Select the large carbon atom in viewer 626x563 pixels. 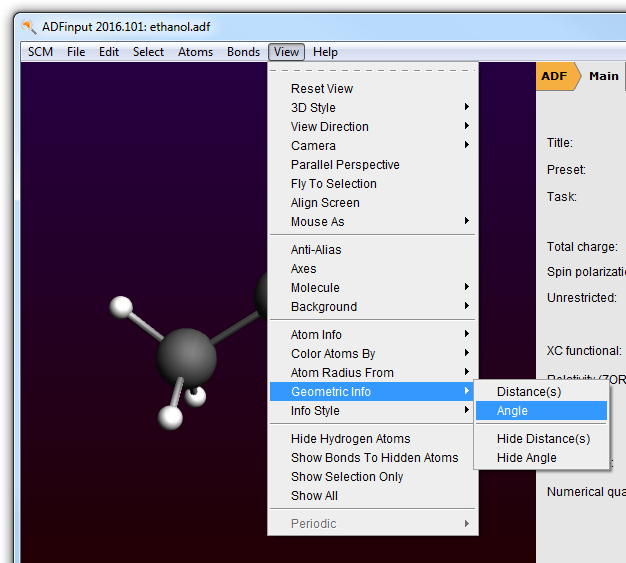(x=186, y=358)
